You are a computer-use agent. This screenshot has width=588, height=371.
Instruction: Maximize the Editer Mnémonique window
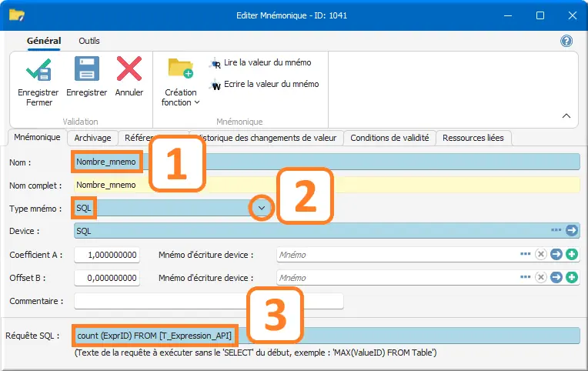pos(540,15)
